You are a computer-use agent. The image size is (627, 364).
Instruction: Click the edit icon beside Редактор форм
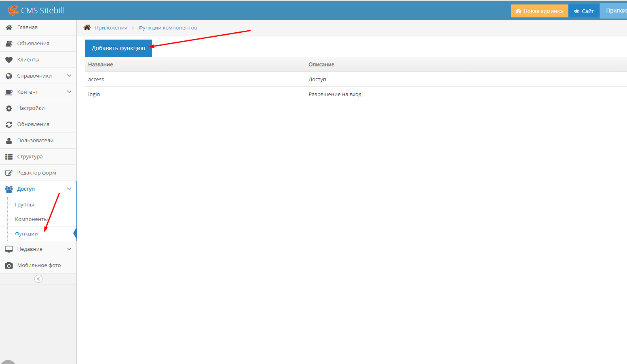(9, 173)
